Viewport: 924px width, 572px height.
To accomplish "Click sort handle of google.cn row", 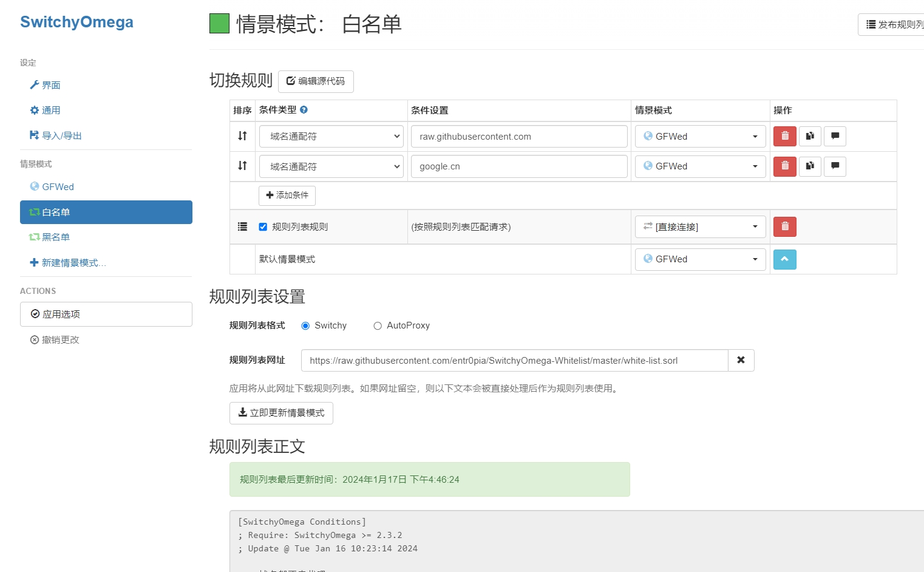I will [242, 166].
